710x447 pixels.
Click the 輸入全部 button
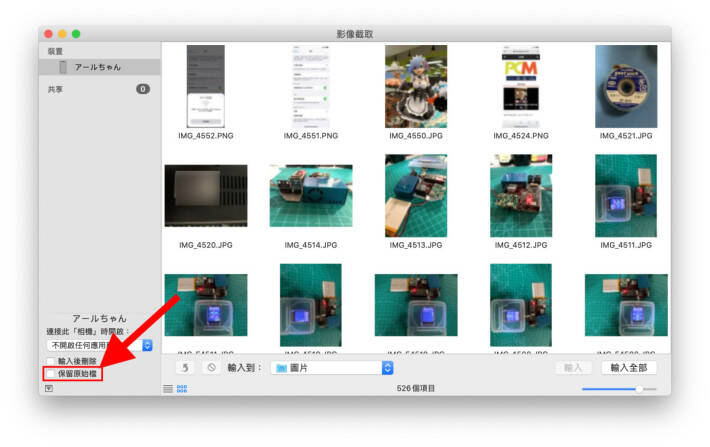click(629, 368)
